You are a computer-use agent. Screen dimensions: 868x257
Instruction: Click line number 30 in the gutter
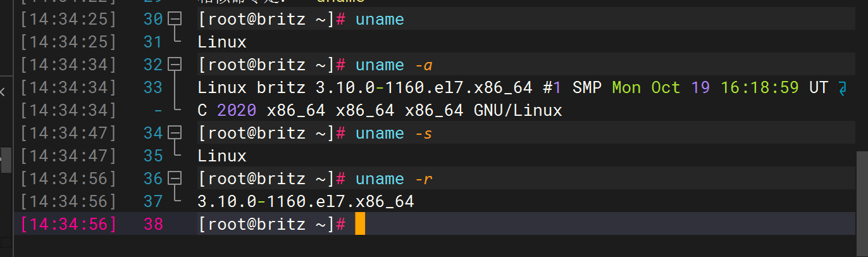click(153, 20)
